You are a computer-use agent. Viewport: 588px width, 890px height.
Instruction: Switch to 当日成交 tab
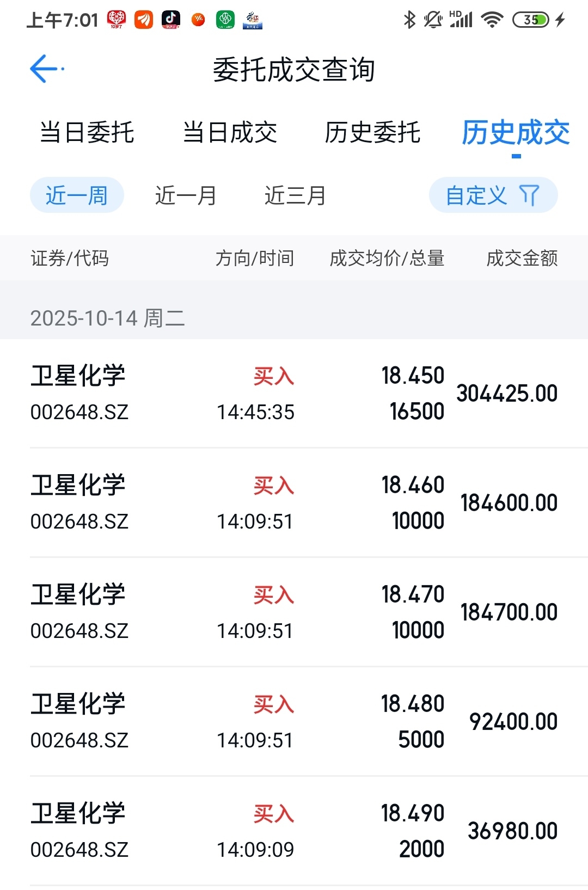(230, 132)
